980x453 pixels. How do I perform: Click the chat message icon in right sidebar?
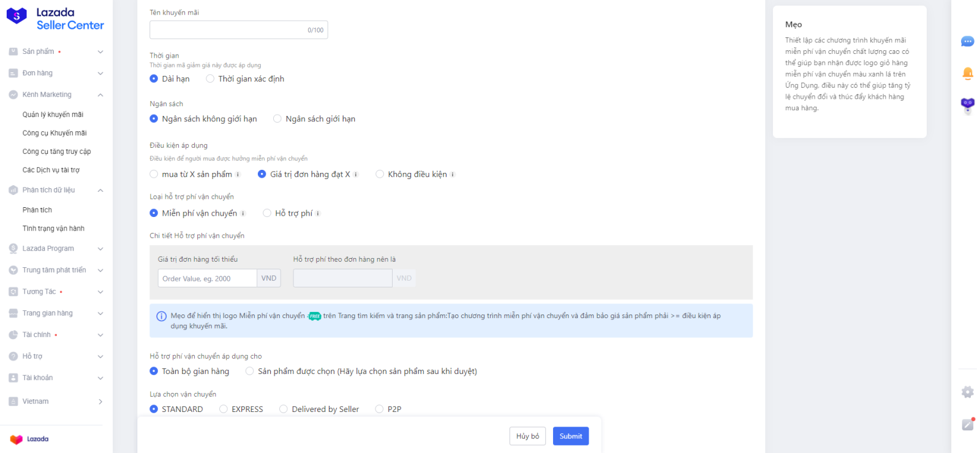tap(967, 42)
